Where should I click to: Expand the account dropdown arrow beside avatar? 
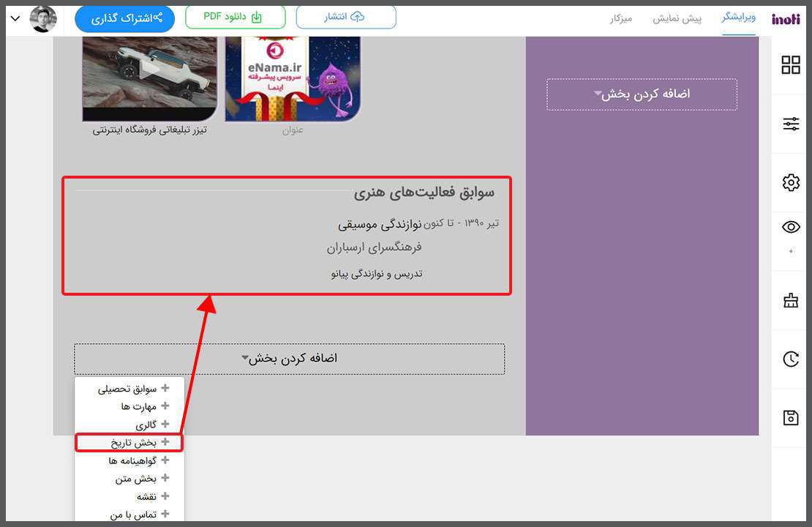coord(15,18)
